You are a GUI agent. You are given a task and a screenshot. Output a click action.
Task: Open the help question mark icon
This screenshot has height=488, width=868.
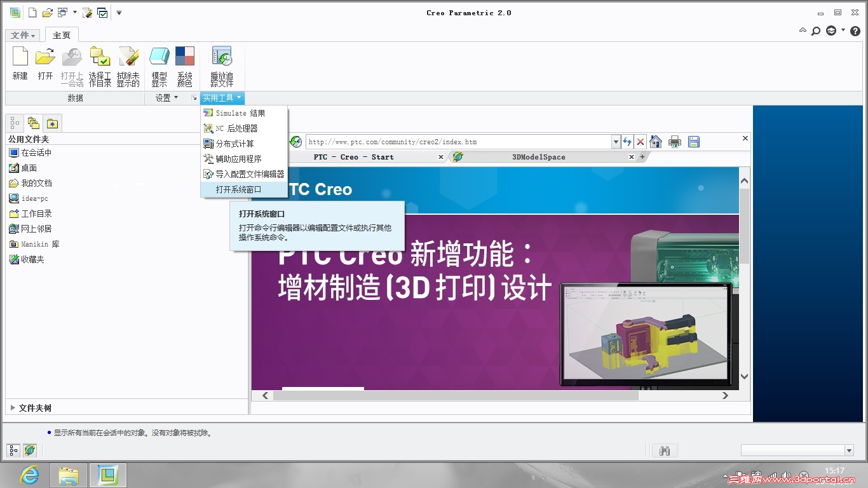[x=855, y=30]
